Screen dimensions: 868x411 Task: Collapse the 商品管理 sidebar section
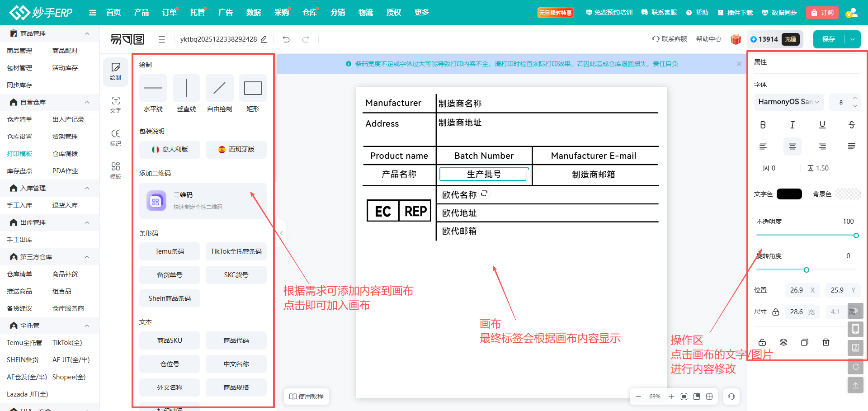[x=87, y=33]
